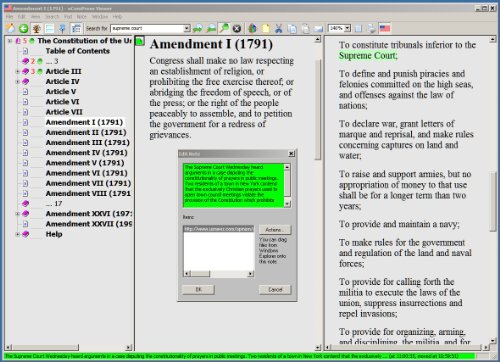Click page icon beside Table of Contents
The image size is (500, 362).
[25, 51]
